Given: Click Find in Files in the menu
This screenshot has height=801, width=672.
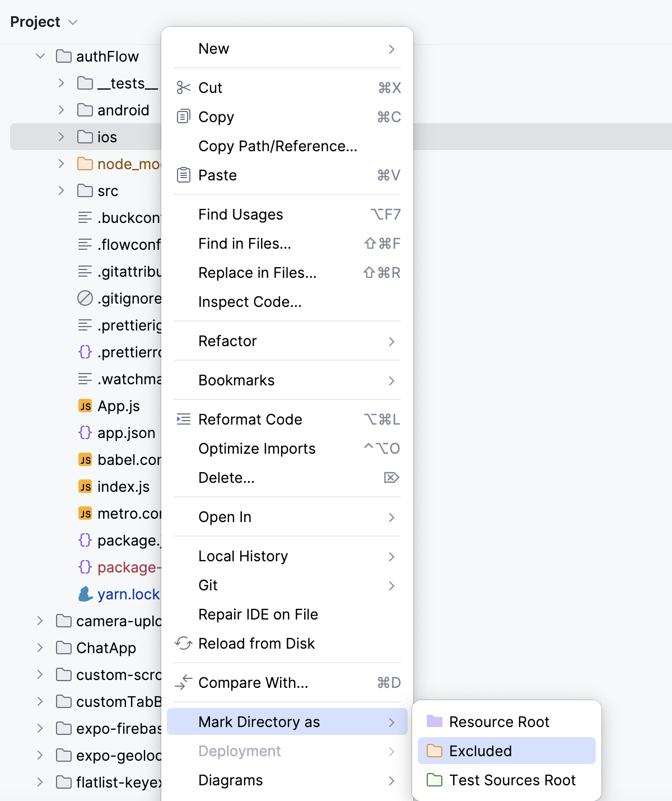Looking at the screenshot, I should pos(244,243).
